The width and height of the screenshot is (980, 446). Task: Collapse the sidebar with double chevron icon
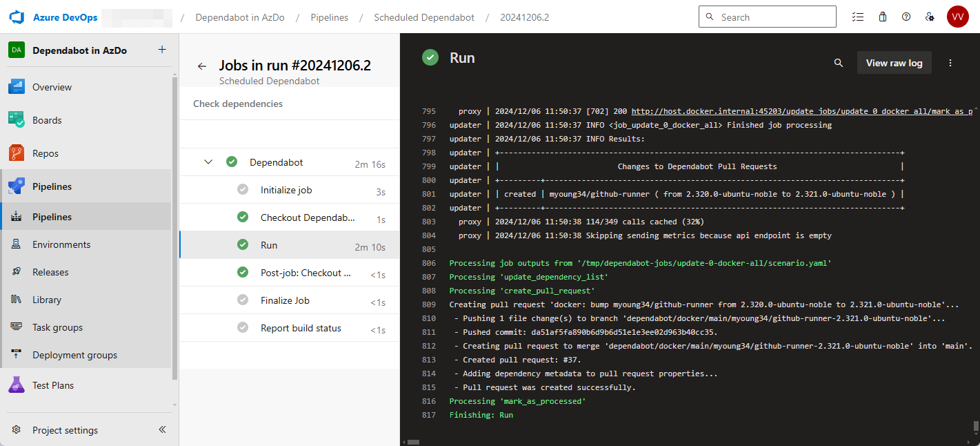162,429
